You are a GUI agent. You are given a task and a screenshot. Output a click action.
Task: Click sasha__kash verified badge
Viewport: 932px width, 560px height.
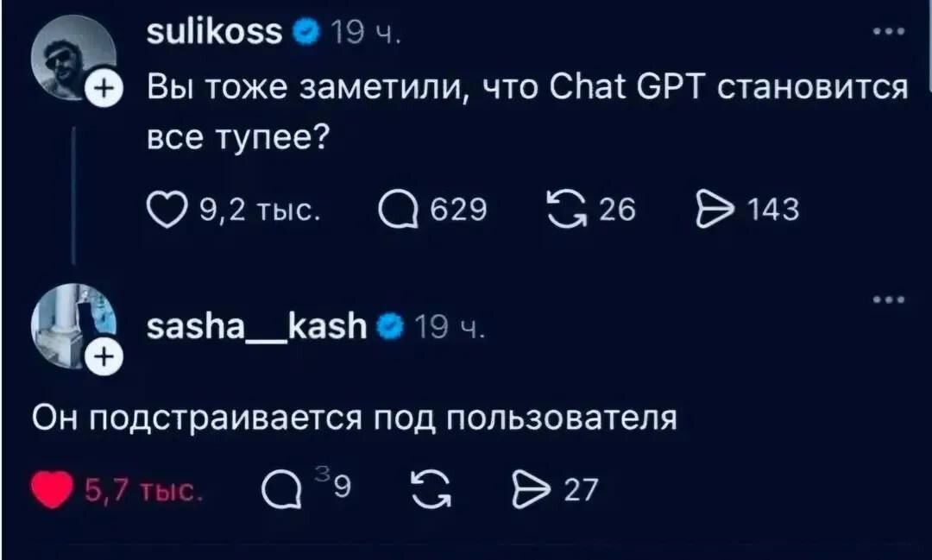[390, 328]
